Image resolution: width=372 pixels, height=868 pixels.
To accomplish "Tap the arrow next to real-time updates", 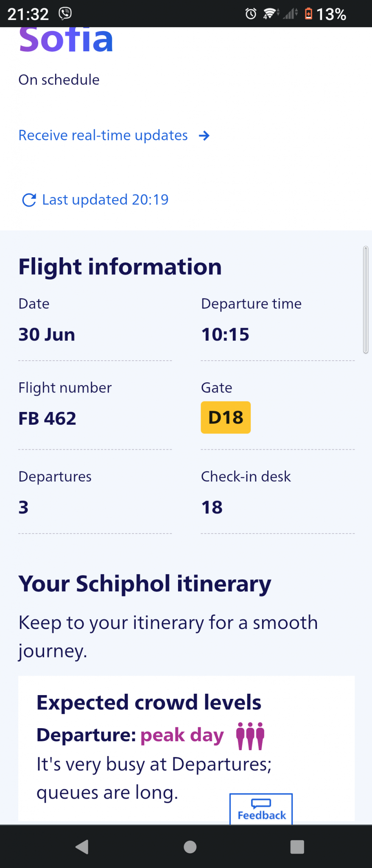I will tap(204, 136).
